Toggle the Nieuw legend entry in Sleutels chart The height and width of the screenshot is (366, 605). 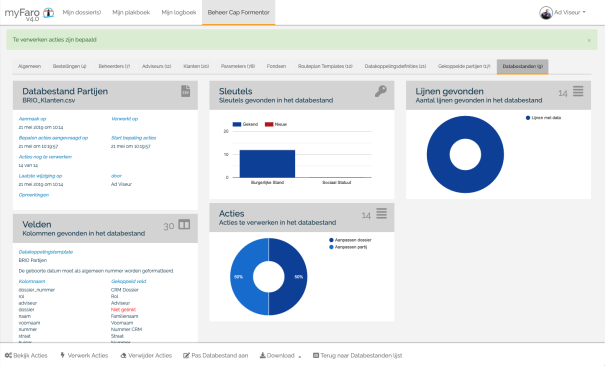click(276, 124)
